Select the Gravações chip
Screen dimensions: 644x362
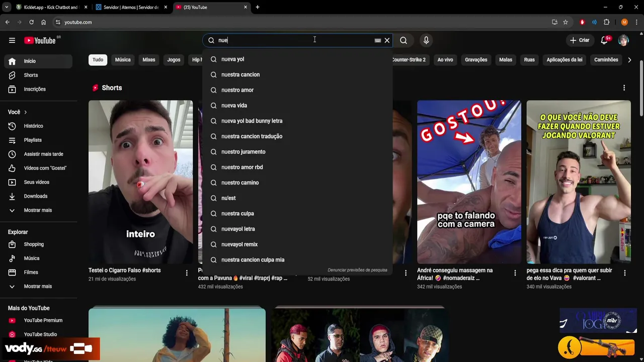coord(476,60)
